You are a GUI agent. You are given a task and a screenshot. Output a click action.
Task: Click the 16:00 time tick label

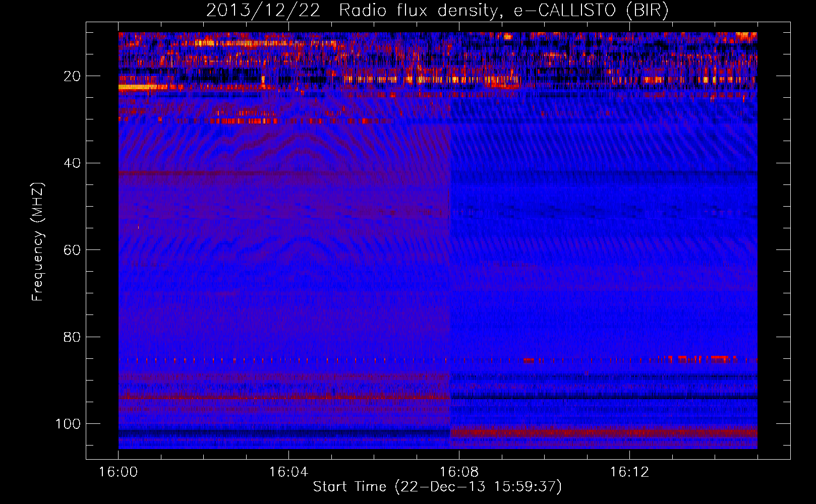(118, 472)
